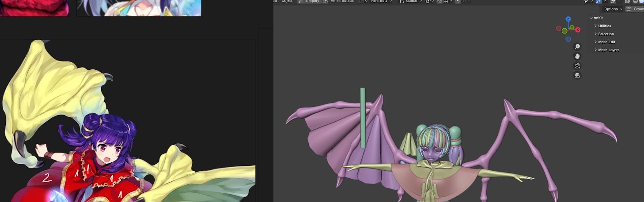Toggle the snap magnet icon
Viewport: 644px width, 202px height.
[439, 1]
